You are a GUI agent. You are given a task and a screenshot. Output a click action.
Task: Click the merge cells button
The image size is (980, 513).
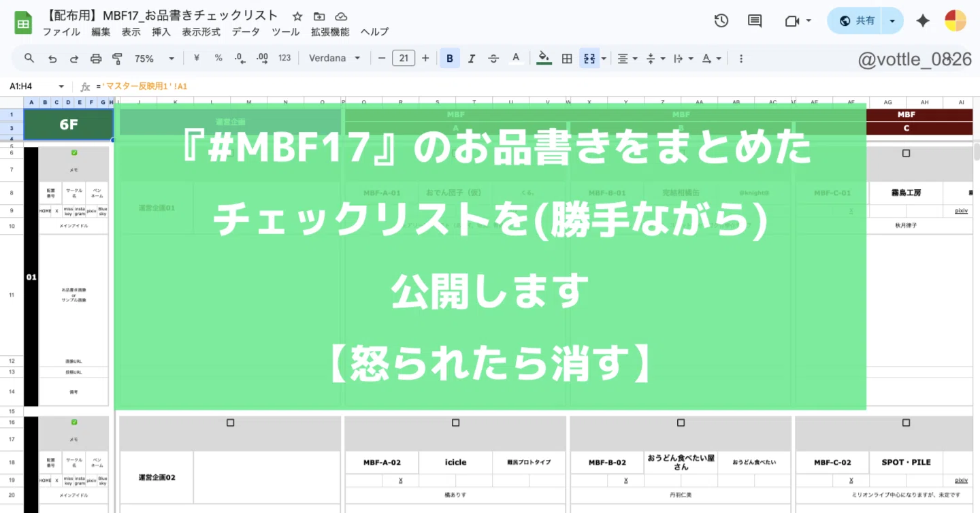click(589, 59)
